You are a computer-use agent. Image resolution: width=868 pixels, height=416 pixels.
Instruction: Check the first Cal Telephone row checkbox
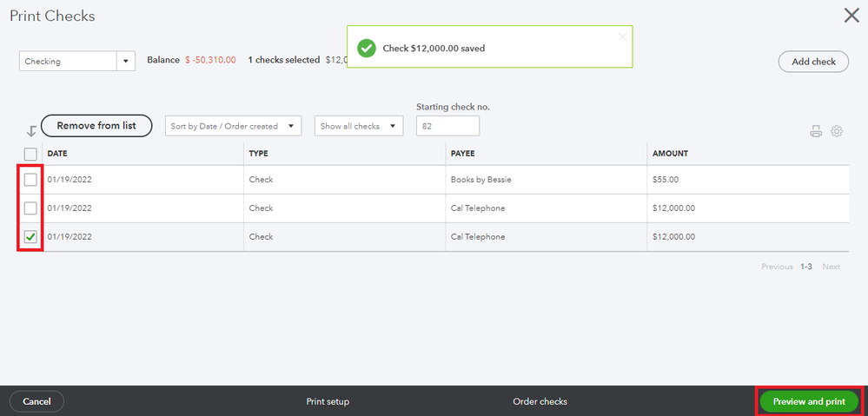tap(30, 208)
